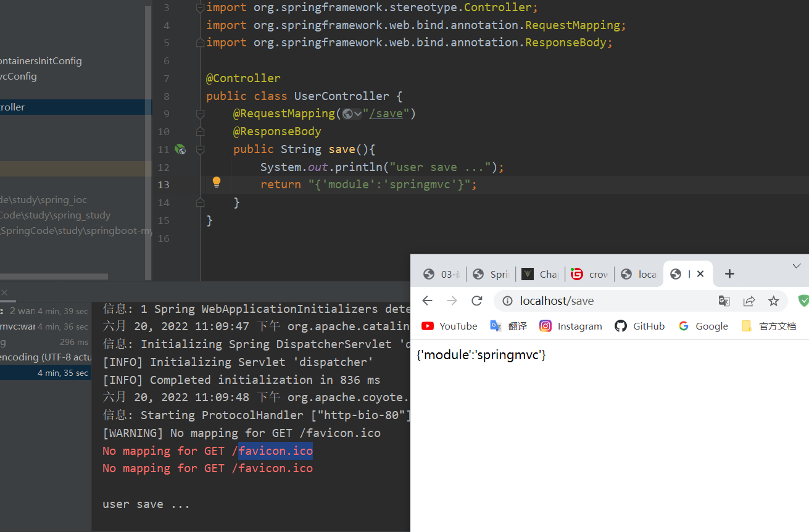Toggle the fold marker at line 10

click(200, 131)
